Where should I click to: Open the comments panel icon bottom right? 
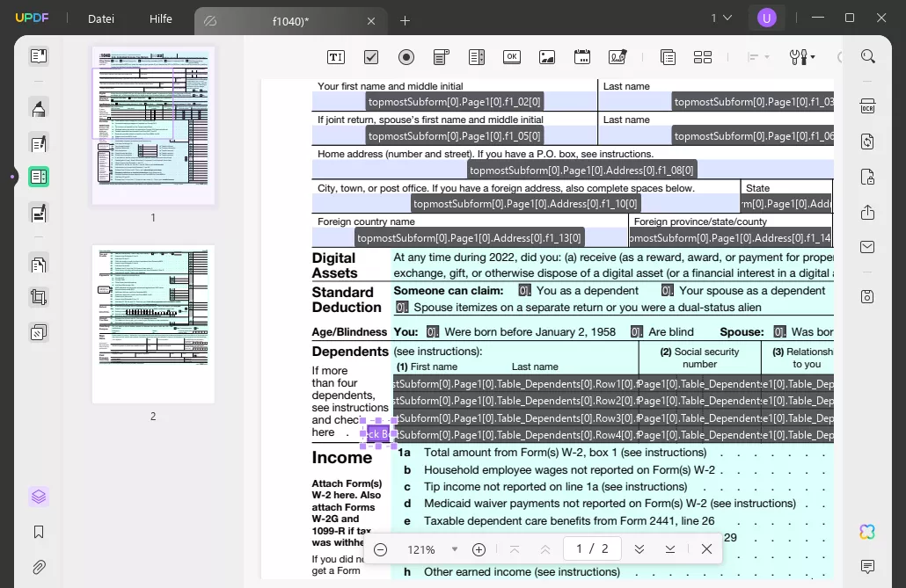coord(867,566)
